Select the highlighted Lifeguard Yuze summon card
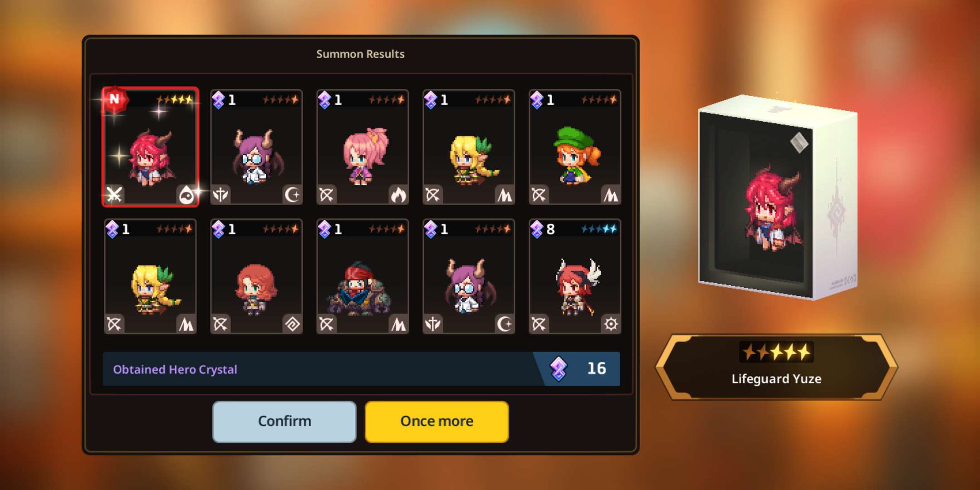Screen dimensions: 980x490 [x=150, y=147]
